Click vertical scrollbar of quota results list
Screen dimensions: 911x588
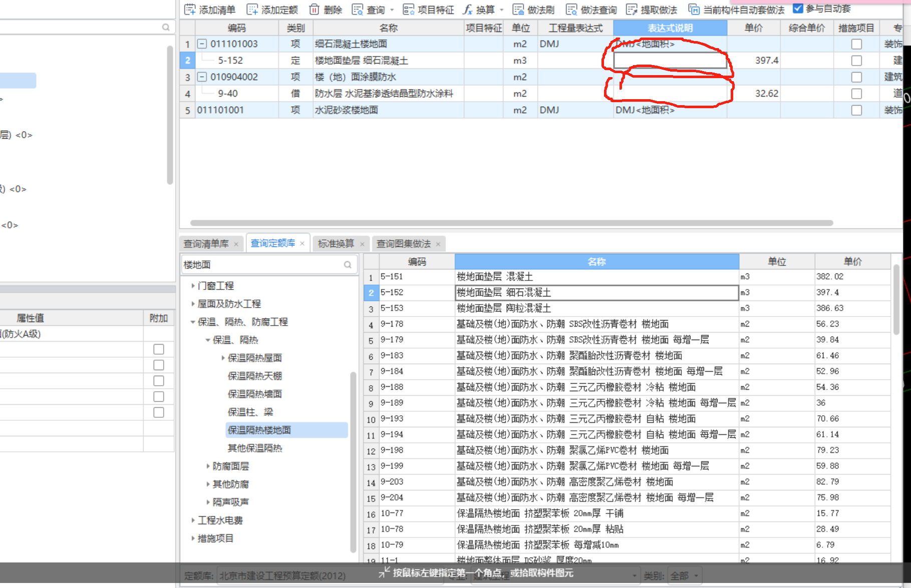(x=896, y=301)
